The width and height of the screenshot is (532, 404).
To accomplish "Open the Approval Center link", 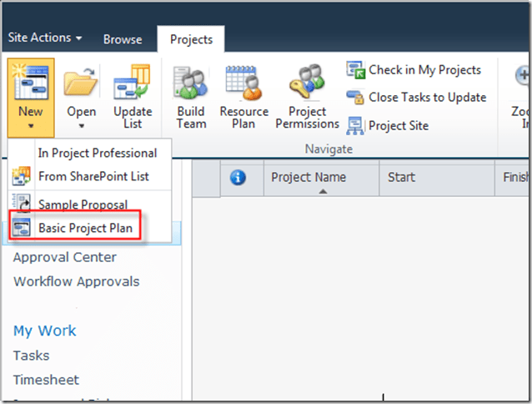I will coord(64,257).
